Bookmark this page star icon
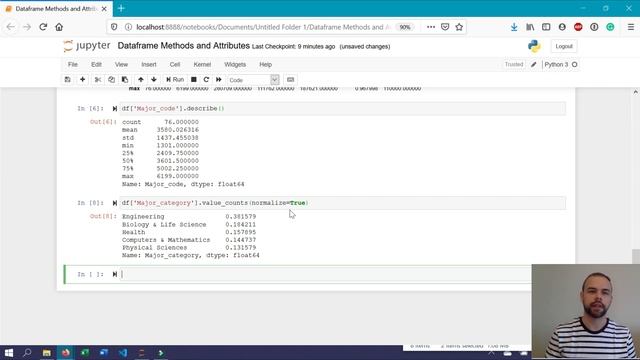Viewport: 640px width, 360px height. [459, 27]
